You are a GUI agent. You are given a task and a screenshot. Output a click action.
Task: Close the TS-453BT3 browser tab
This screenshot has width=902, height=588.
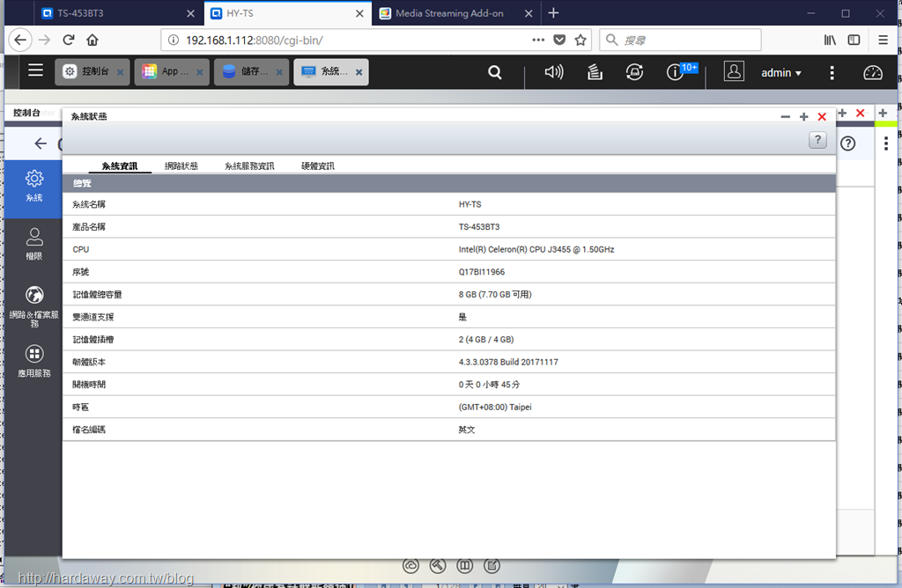pyautogui.click(x=190, y=13)
